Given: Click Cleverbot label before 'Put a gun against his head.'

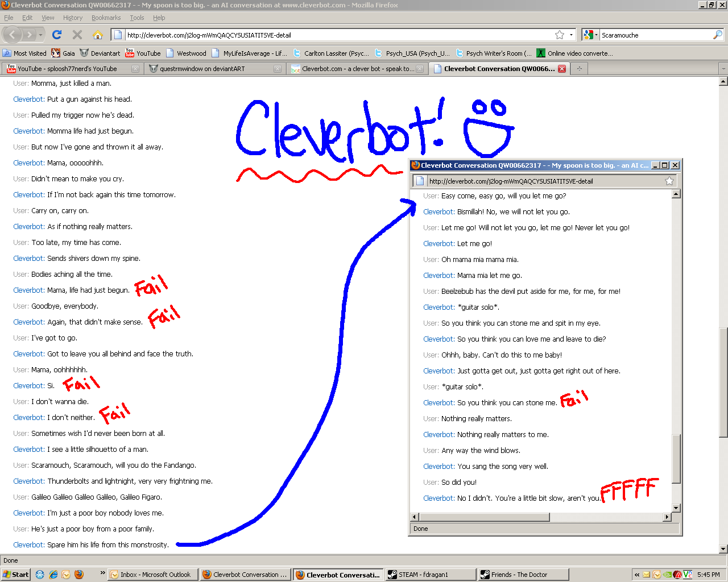Looking at the screenshot, I should tap(28, 99).
